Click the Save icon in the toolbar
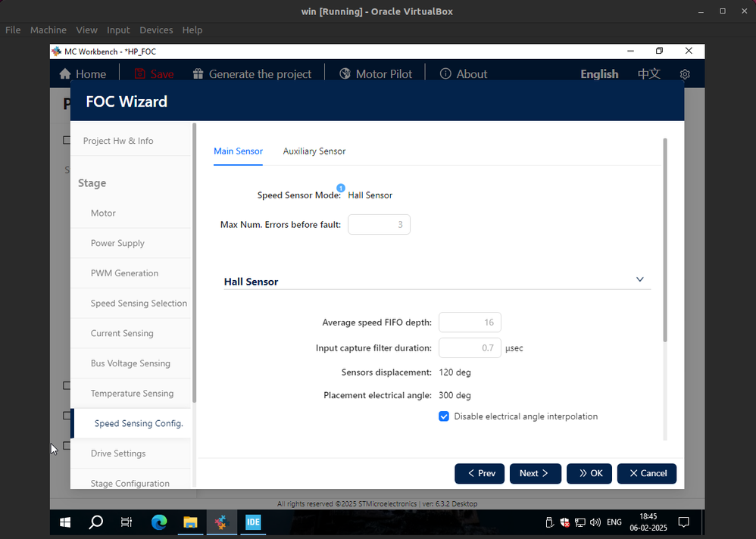Image resolution: width=756 pixels, height=539 pixels. (x=139, y=73)
